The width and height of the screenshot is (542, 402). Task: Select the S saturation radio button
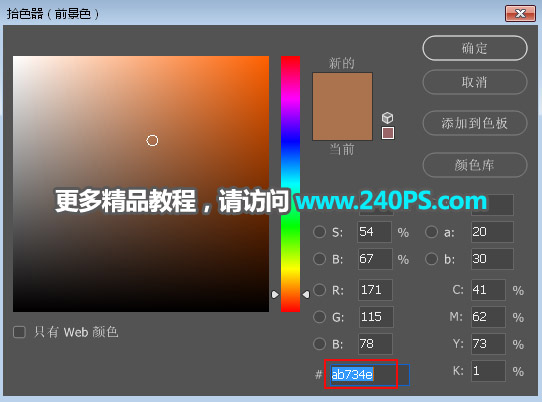319,232
